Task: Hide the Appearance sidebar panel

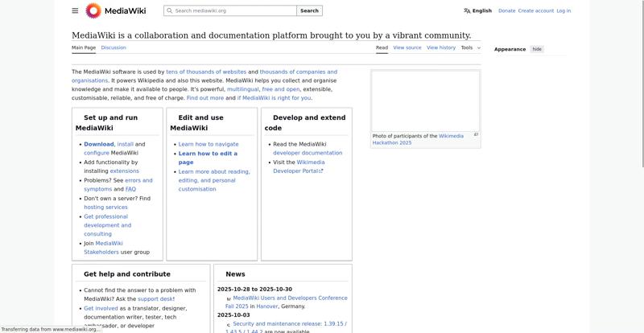Action: 537,49
